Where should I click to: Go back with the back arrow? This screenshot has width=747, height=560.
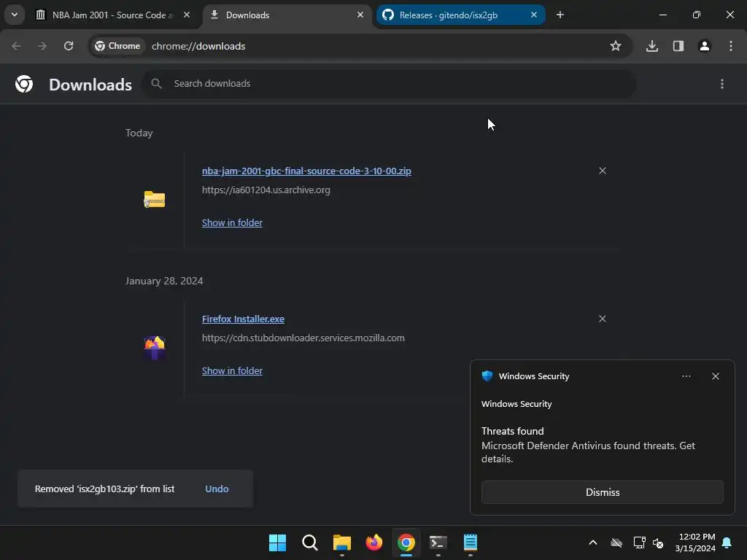[16, 46]
